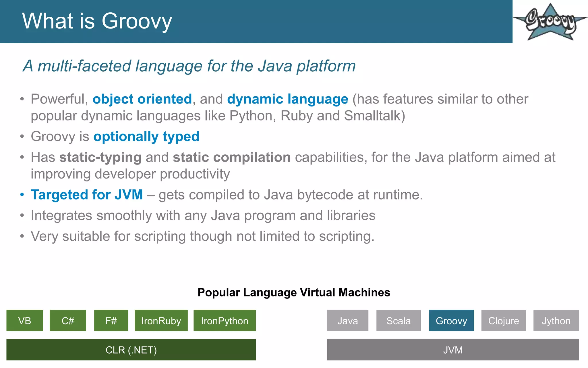The width and height of the screenshot is (588, 368).
Task: Click 'dynamic language' highlighted text
Action: 287,99
